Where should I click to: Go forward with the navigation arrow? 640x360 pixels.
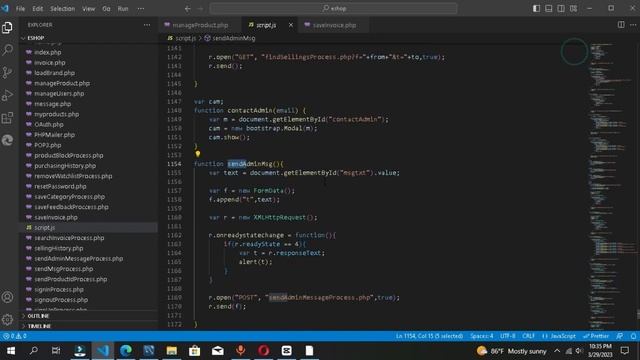(x=200, y=8)
